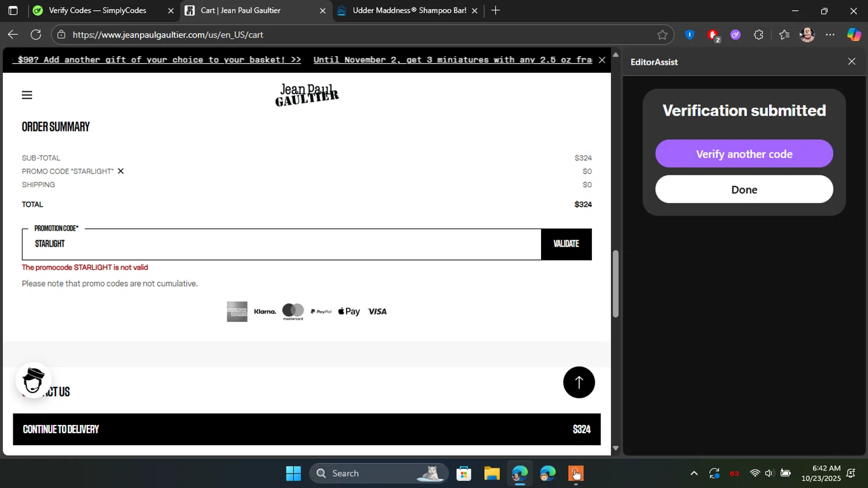Click the Visa payment logo

(377, 311)
